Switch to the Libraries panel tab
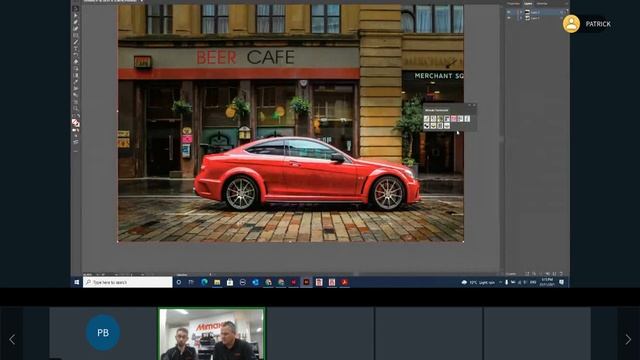The image size is (640, 360). click(x=542, y=3)
